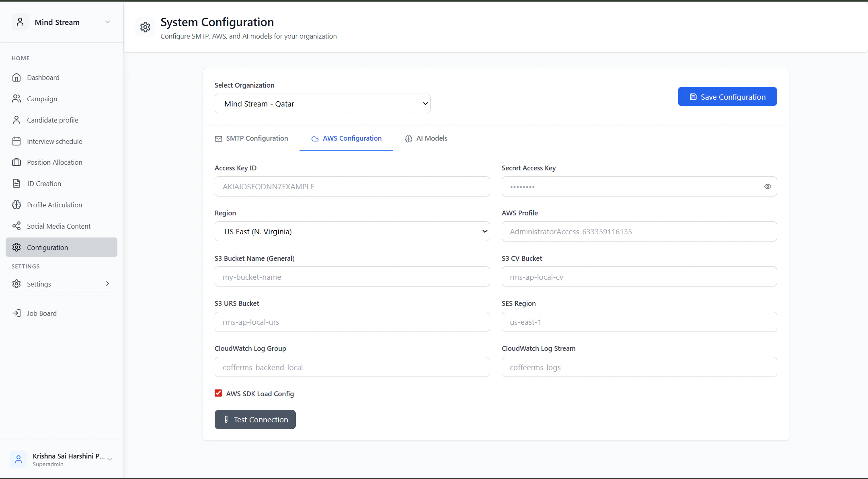Select the Position Allocation briefcase icon

click(x=16, y=162)
